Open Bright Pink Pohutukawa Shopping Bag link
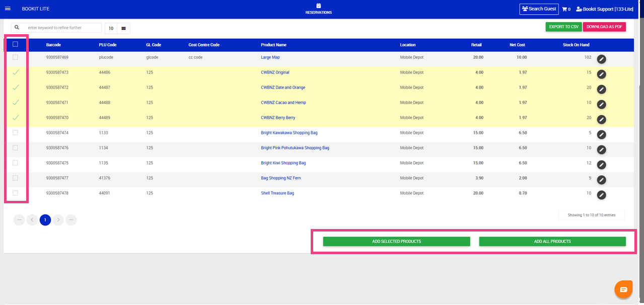 point(295,148)
